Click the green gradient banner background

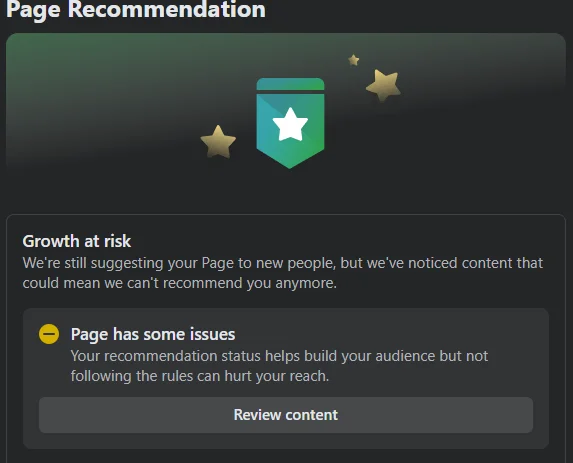110,91
